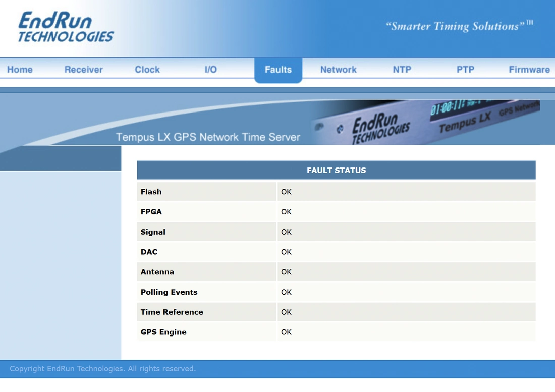This screenshot has height=392, width=555.
Task: Click the Tempus LX GPS Network Time Server title
Action: pos(208,137)
